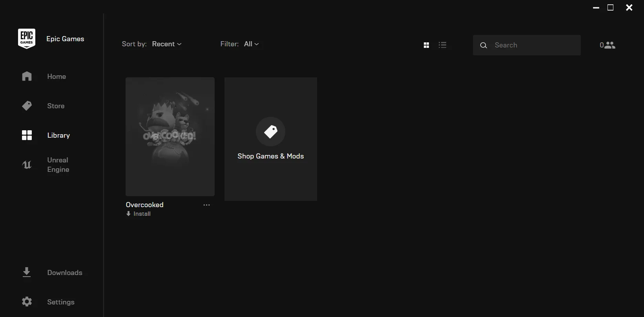Switch to grid view
The image size is (644, 317).
point(427,46)
